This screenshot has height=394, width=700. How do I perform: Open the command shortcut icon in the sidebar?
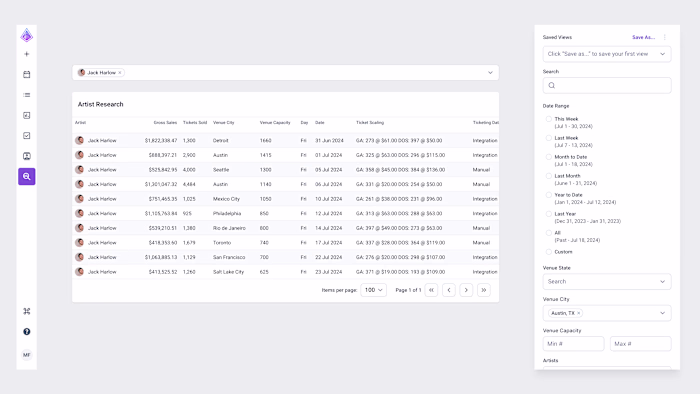click(27, 311)
